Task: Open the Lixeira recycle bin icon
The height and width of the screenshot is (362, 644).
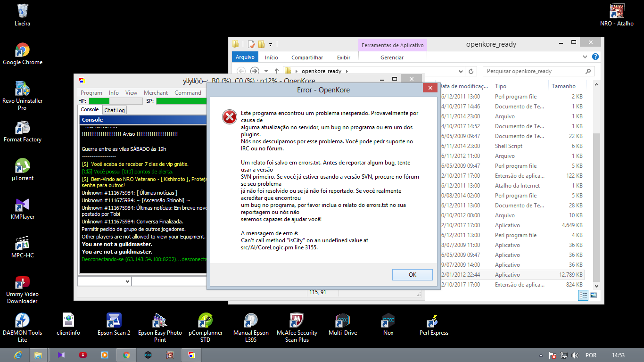Action: click(x=22, y=15)
